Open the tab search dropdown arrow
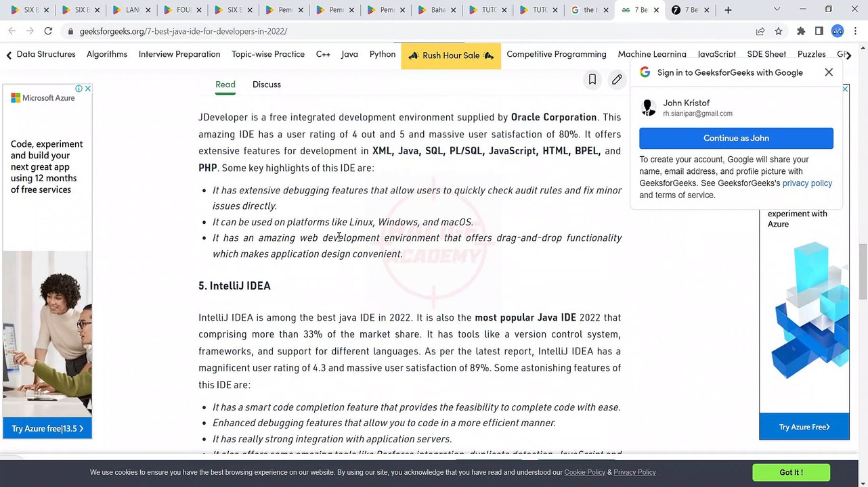Screen dimensions: 868x487 (777, 9)
